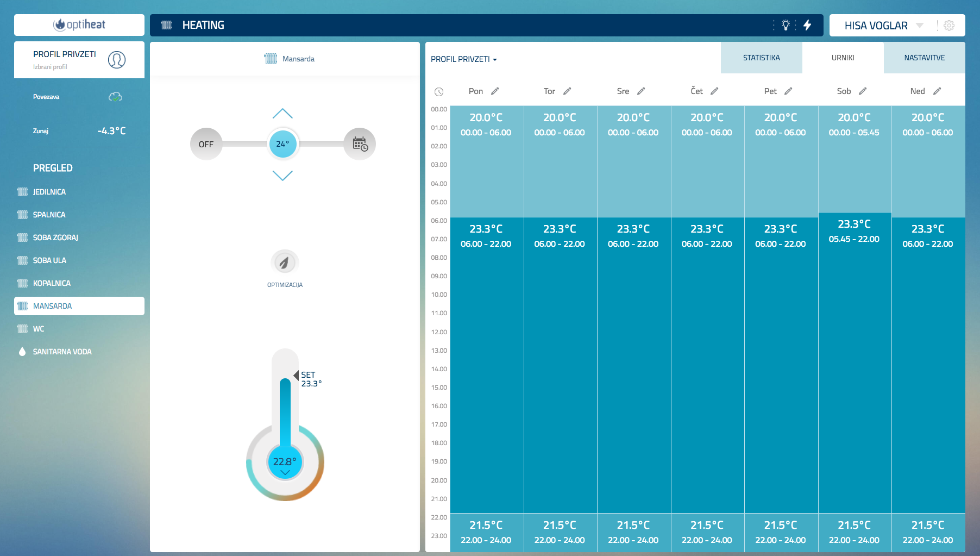
Task: Open SPALNICA room in sidebar
Action: pos(79,215)
